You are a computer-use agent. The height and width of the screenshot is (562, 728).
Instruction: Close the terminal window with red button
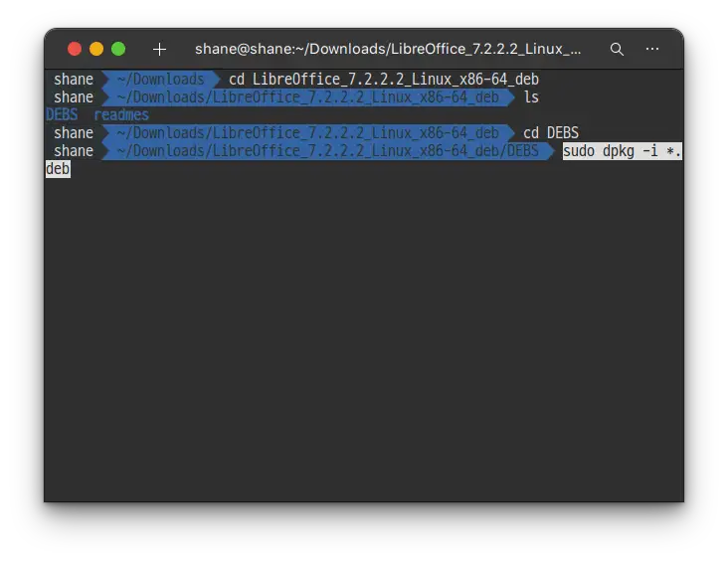[75, 49]
